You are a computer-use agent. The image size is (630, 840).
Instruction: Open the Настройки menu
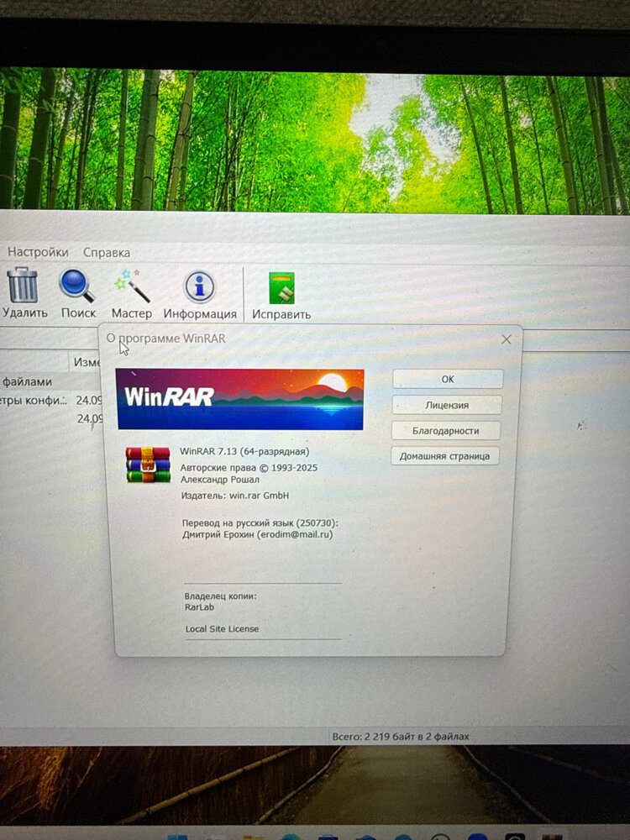point(38,252)
